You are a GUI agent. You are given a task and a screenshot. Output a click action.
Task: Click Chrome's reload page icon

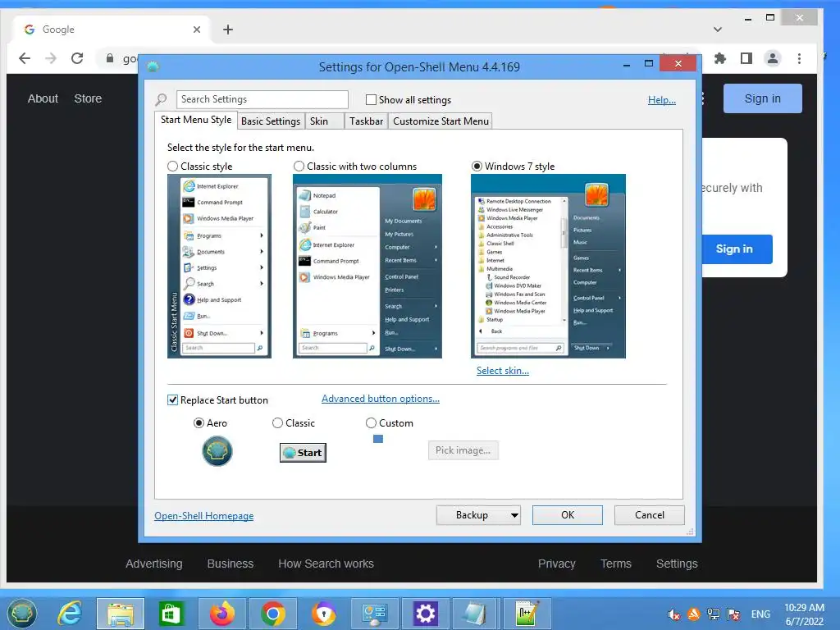point(77,58)
